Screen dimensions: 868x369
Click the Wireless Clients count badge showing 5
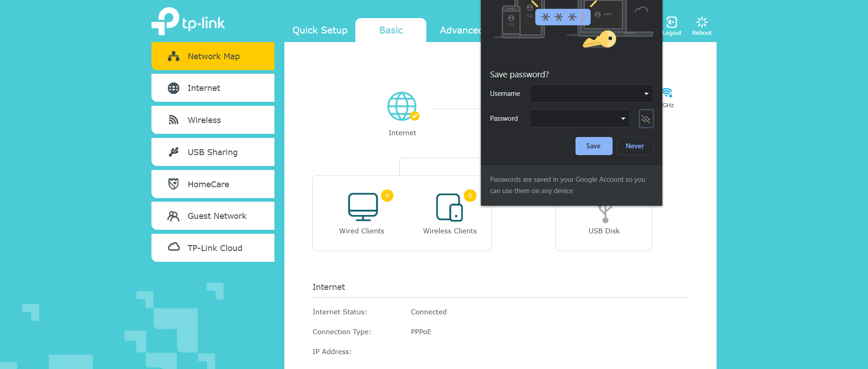470,196
